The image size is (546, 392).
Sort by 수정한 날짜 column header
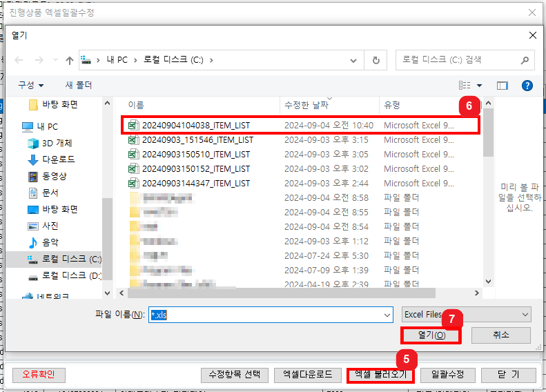pyautogui.click(x=306, y=105)
